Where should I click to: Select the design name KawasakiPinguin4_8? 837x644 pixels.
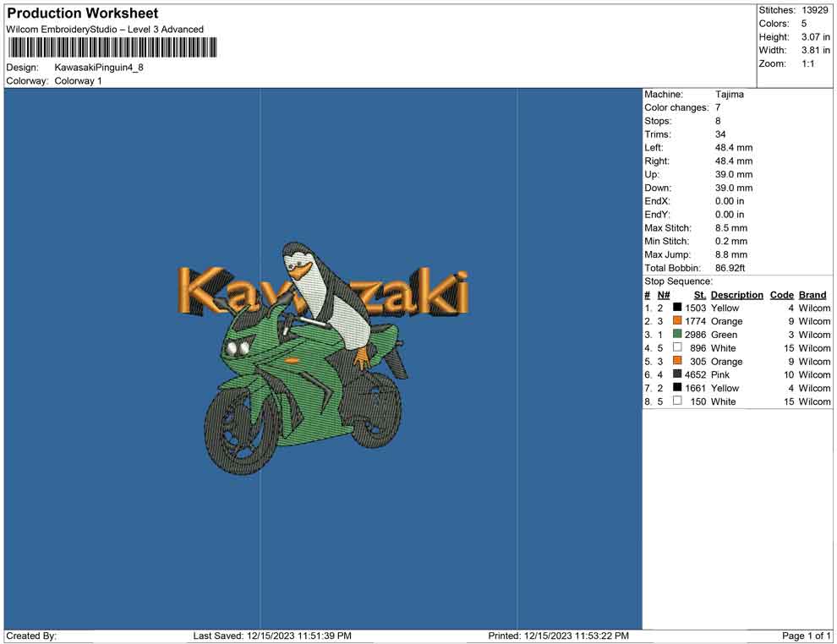tap(99, 67)
